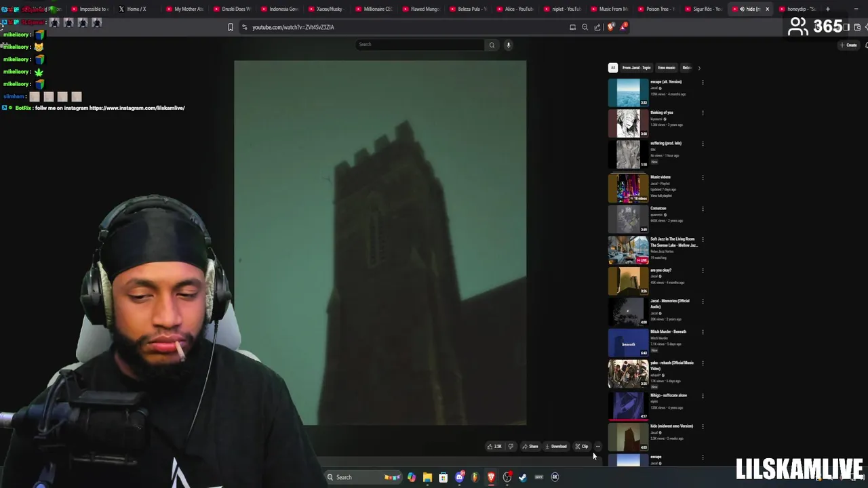The height and width of the screenshot is (488, 868).
Task: Show more filter chips arrow
Action: [699, 68]
